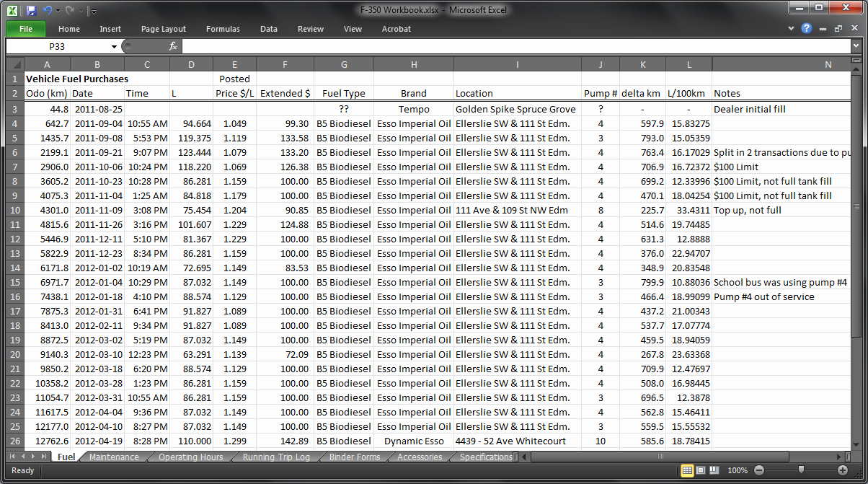Screen dimensions: 868x484
Task: Click the Name Box showing P33
Action: (x=58, y=46)
